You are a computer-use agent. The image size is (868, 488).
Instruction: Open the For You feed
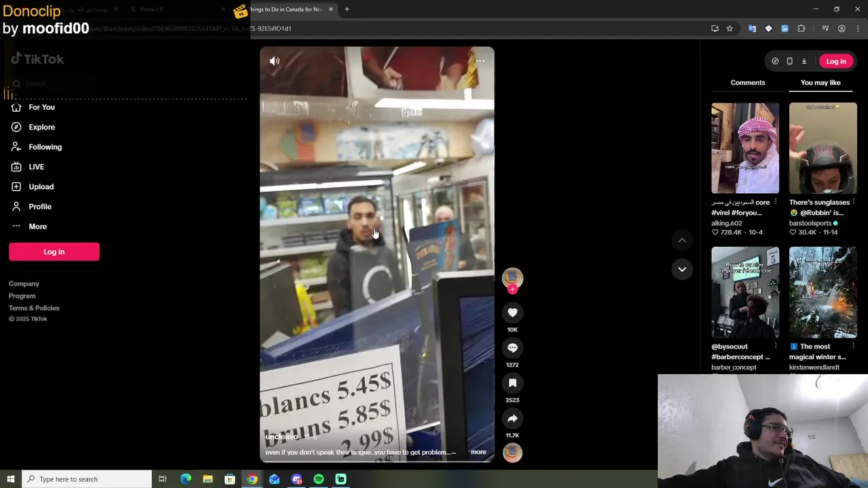point(41,107)
